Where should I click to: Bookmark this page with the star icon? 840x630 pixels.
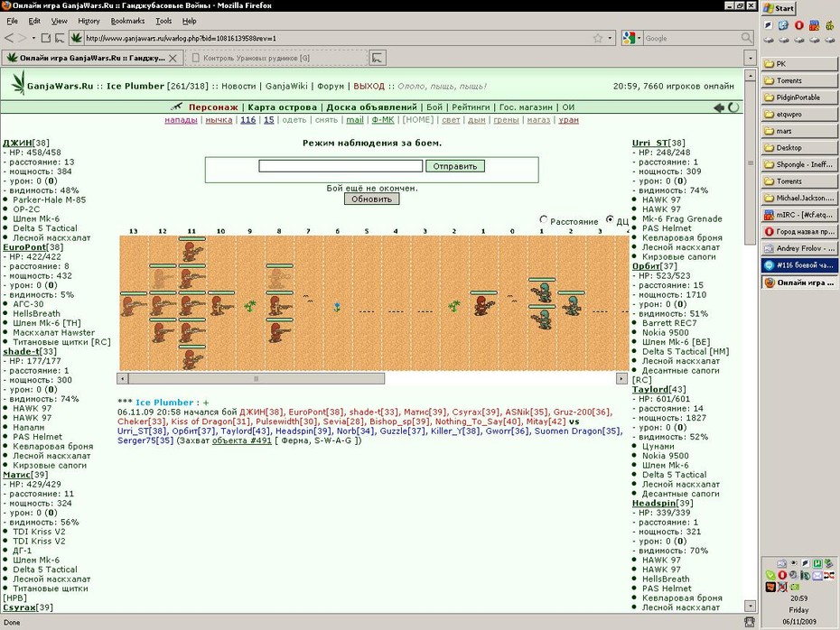tap(597, 38)
